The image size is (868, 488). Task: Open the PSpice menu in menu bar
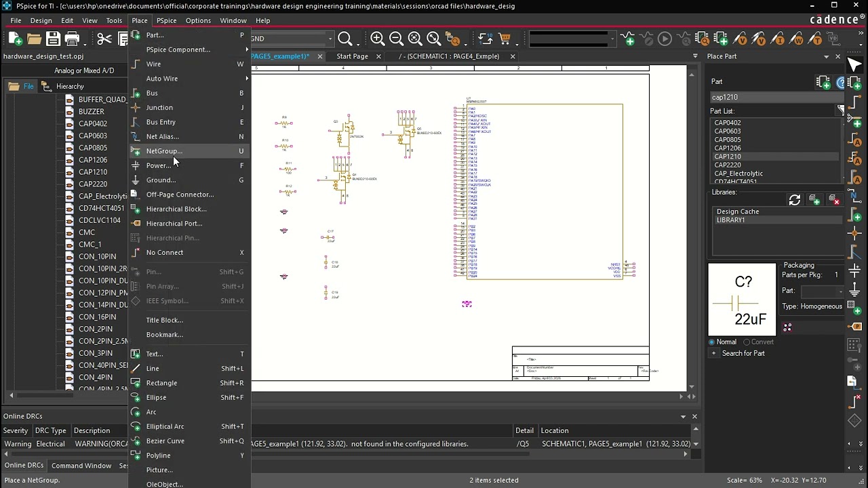166,20
